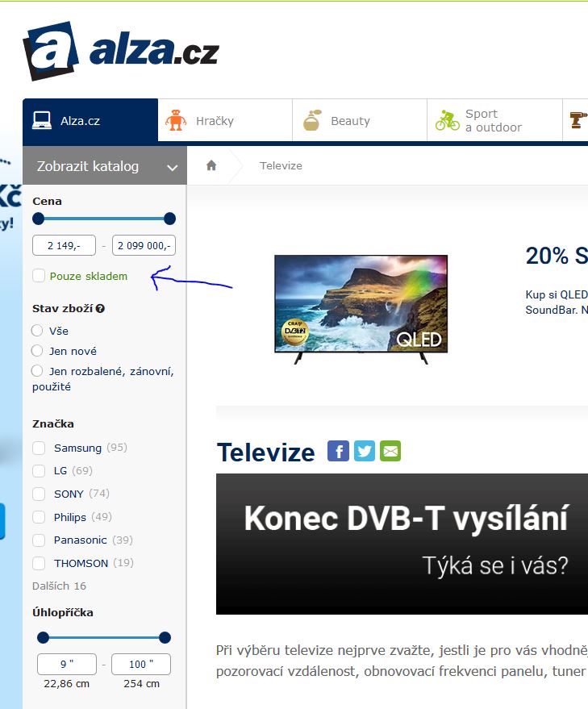Click the Alza.cz logo

121,51
